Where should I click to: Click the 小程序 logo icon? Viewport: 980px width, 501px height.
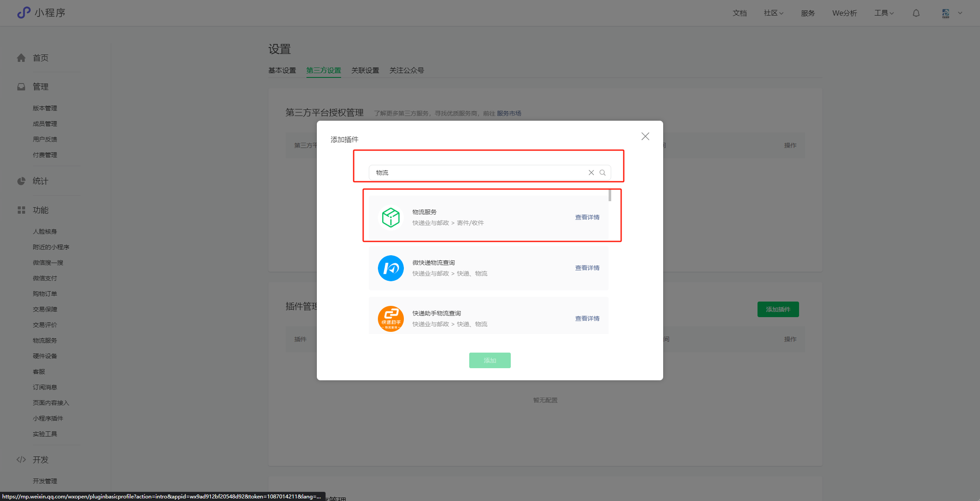(x=24, y=13)
